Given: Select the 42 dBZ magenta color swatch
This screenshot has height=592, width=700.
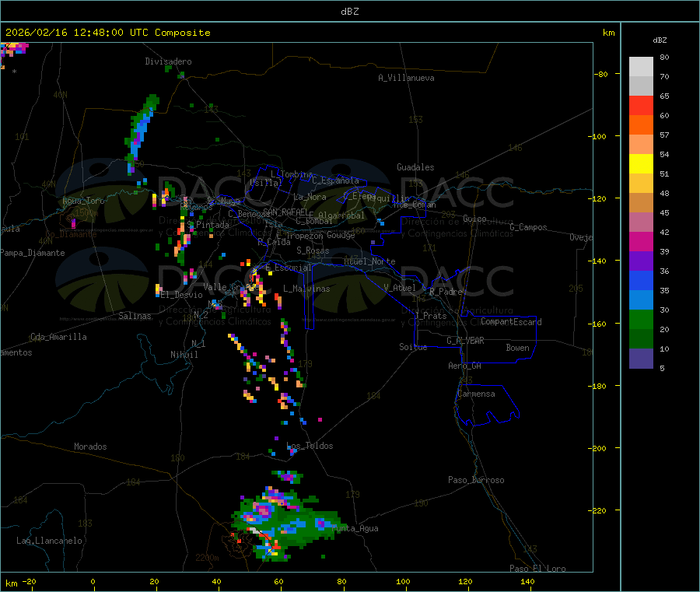Looking at the screenshot, I should (641, 241).
